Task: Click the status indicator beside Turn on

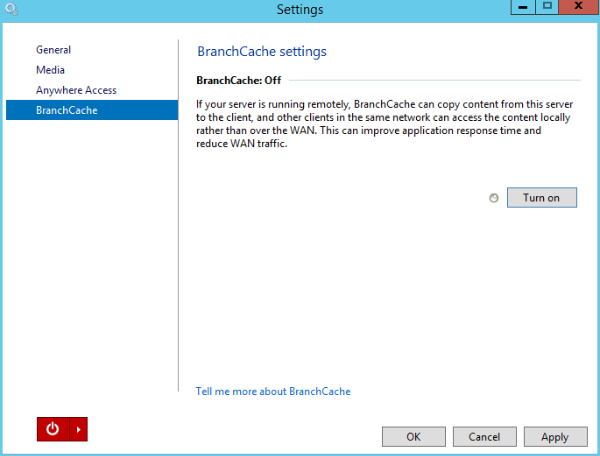Action: [494, 198]
